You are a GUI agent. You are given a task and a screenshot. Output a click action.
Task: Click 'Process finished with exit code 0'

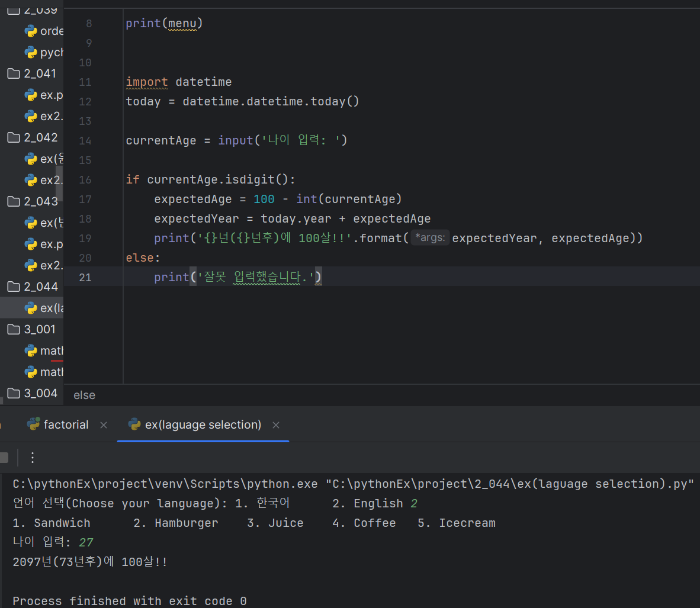(x=130, y=601)
